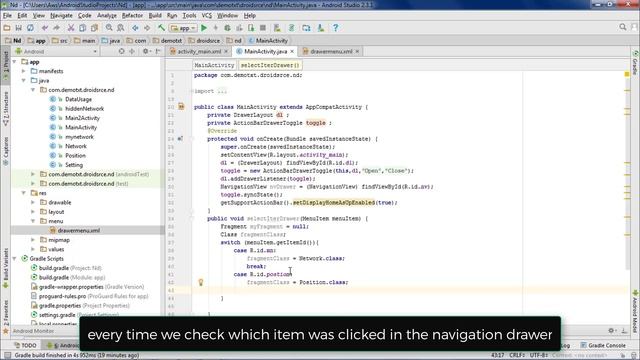Click Scroll from Source target icon
Image resolution: width=640 pixels, height=360 pixels.
122,51
